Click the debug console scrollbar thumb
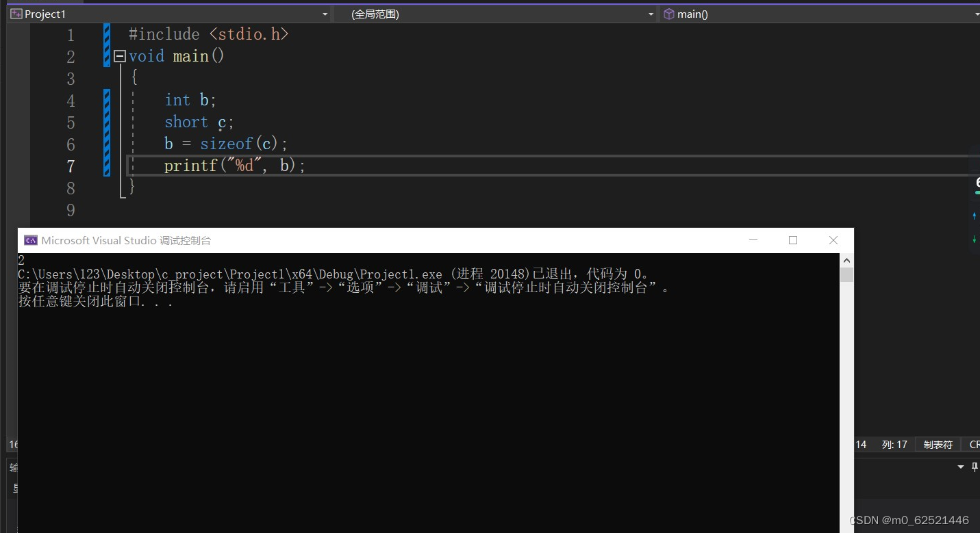The width and height of the screenshot is (980, 533). coord(847,274)
